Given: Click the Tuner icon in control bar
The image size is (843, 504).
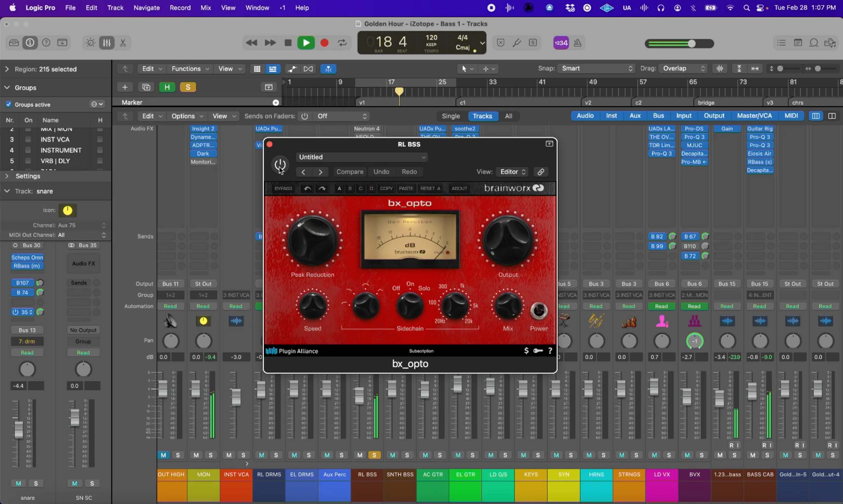Looking at the screenshot, I should 517,43.
